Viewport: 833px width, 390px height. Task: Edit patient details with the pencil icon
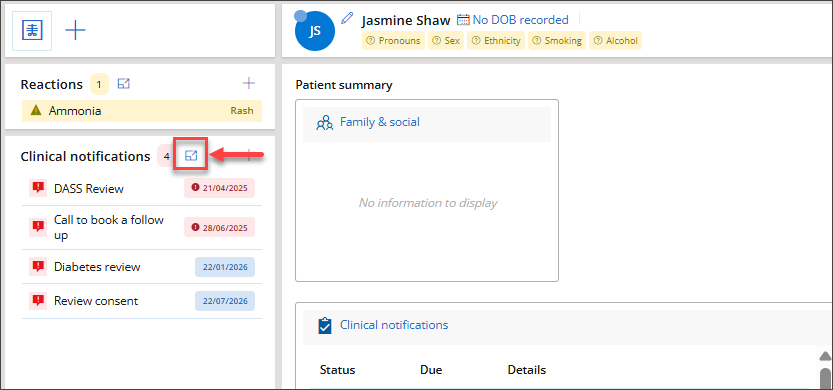(x=347, y=19)
